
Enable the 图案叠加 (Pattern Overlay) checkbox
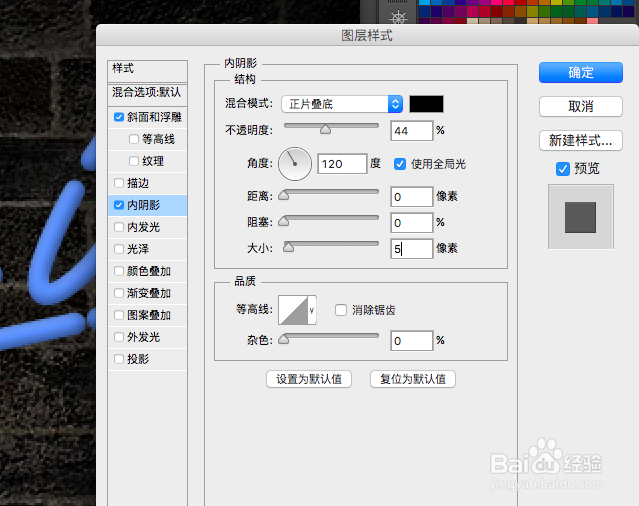119,315
